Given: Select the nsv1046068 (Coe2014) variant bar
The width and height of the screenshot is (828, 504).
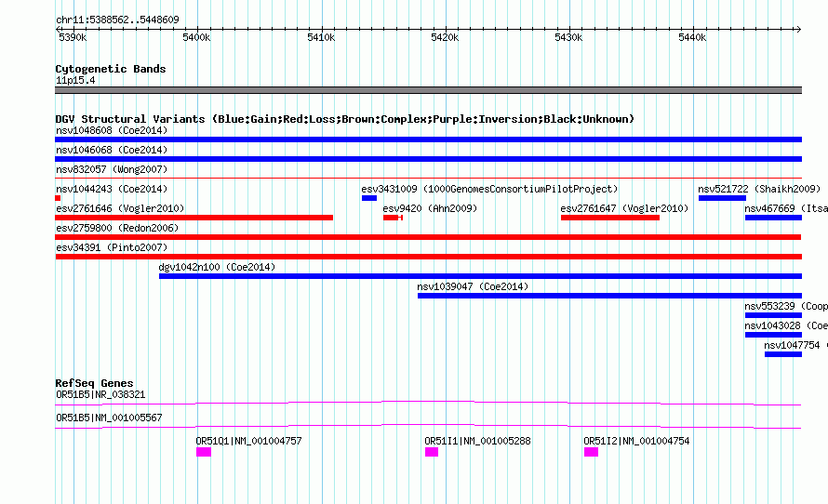Looking at the screenshot, I should [x=428, y=159].
